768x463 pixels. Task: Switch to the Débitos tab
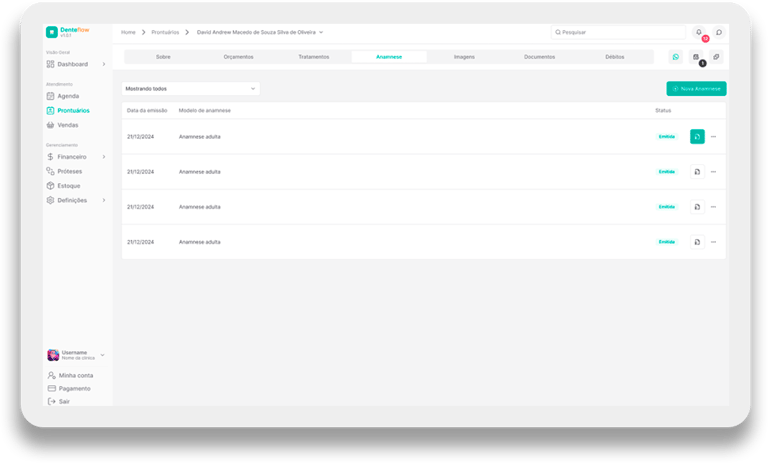(x=615, y=57)
